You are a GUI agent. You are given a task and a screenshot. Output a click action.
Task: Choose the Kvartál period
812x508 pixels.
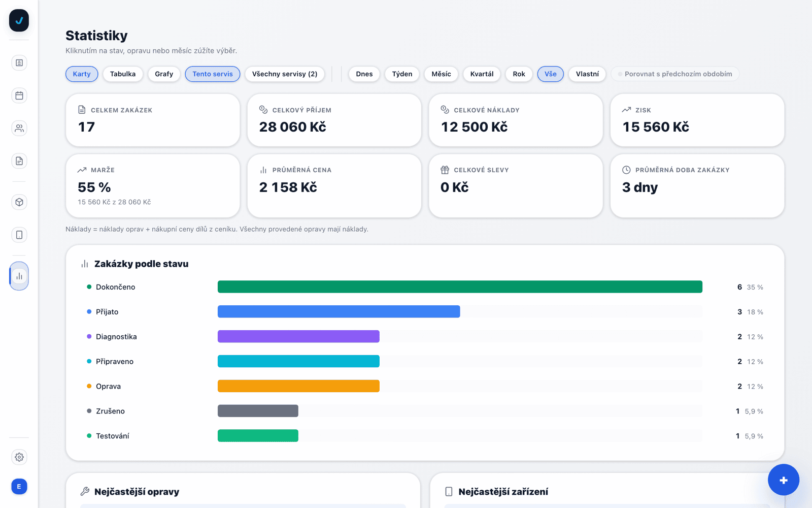coord(482,74)
